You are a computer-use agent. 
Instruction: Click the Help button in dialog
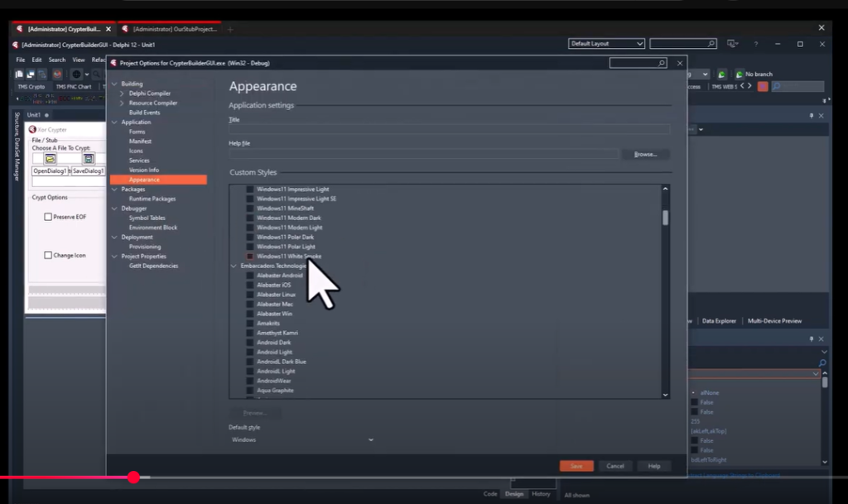(x=654, y=466)
